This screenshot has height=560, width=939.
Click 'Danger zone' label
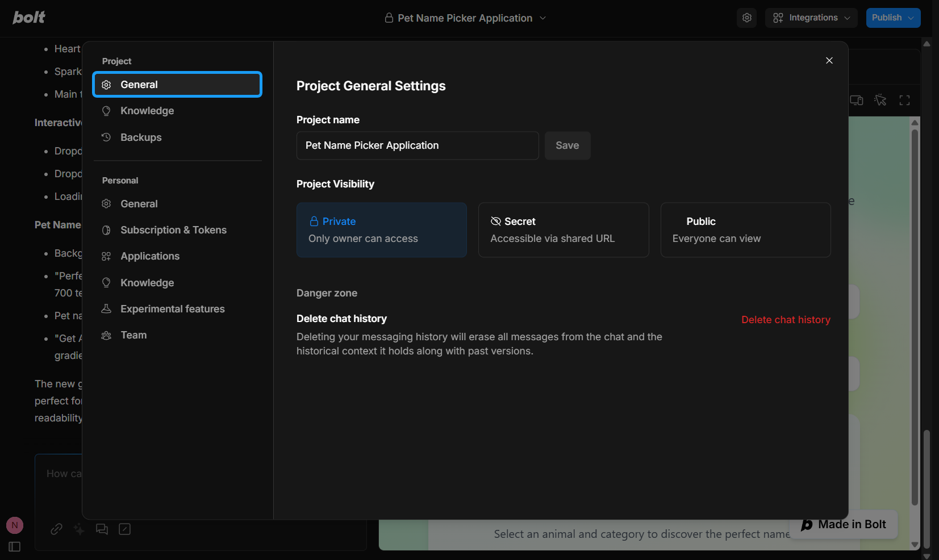[x=327, y=293]
